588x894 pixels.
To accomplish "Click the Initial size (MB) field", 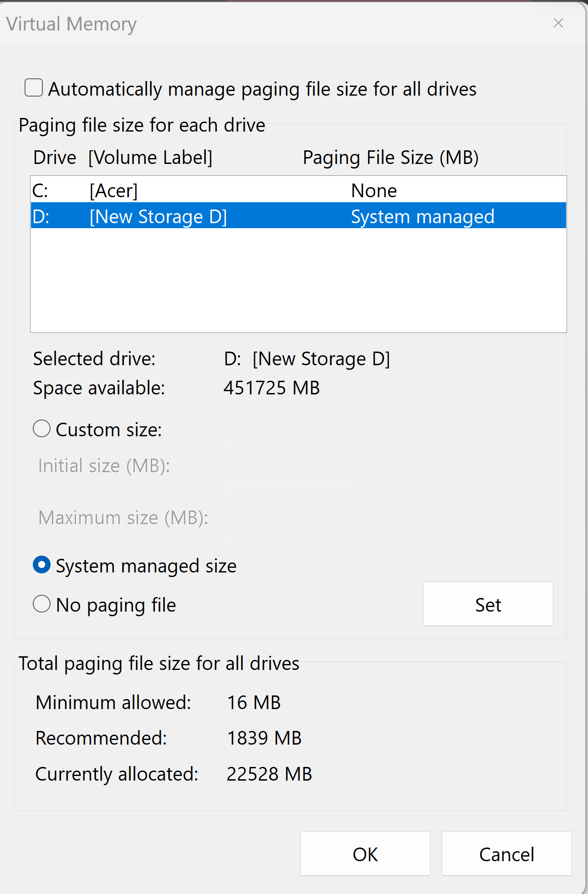I will [289, 465].
